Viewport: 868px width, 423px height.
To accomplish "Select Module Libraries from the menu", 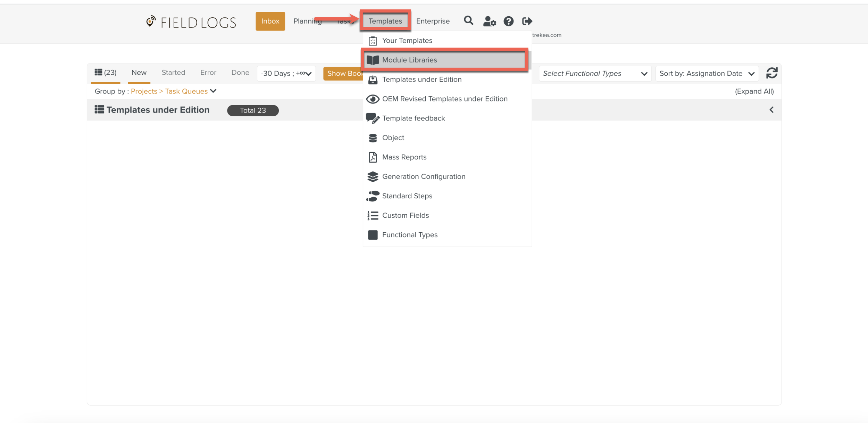I will [409, 60].
